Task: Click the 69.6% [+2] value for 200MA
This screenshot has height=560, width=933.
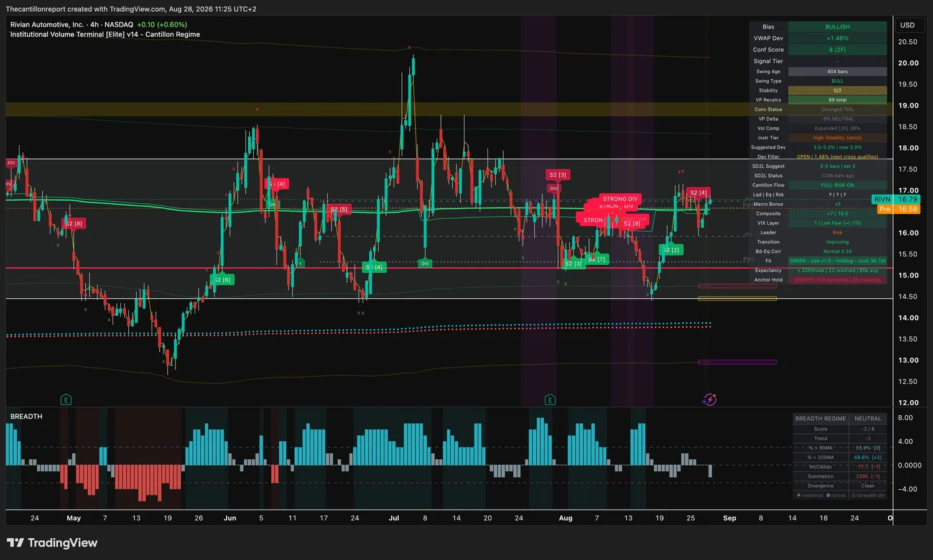Action: pos(868,457)
